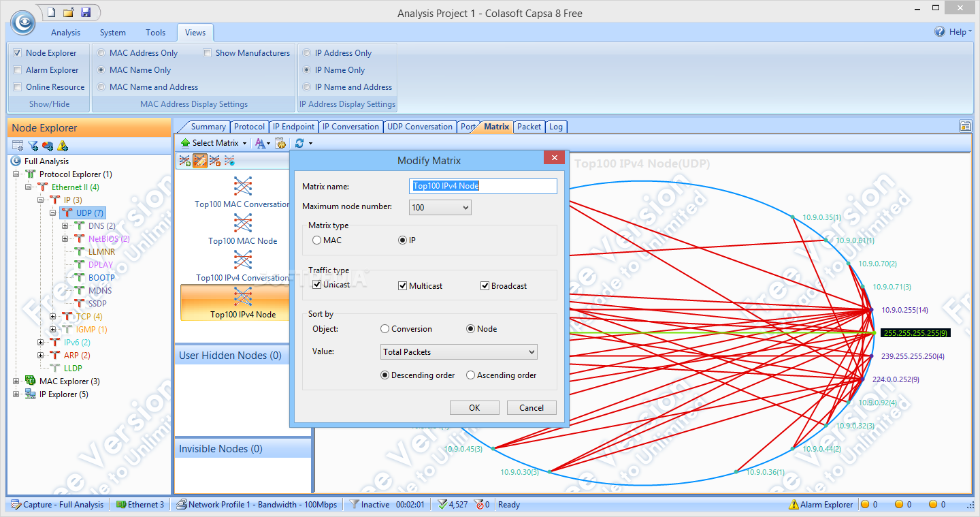The image size is (980, 517).
Task: Select the Ascending order radio button
Action: [470, 375]
